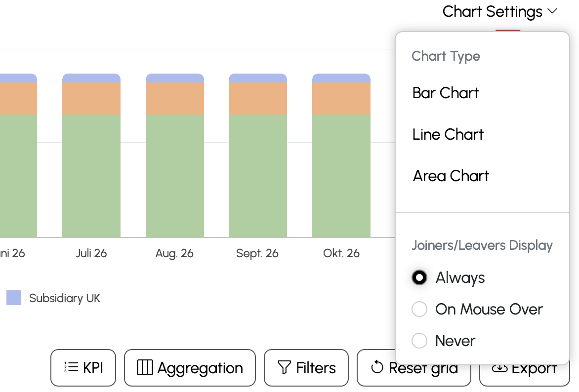Click the Aggregation columns icon
The width and height of the screenshot is (579, 392).
[x=145, y=368]
